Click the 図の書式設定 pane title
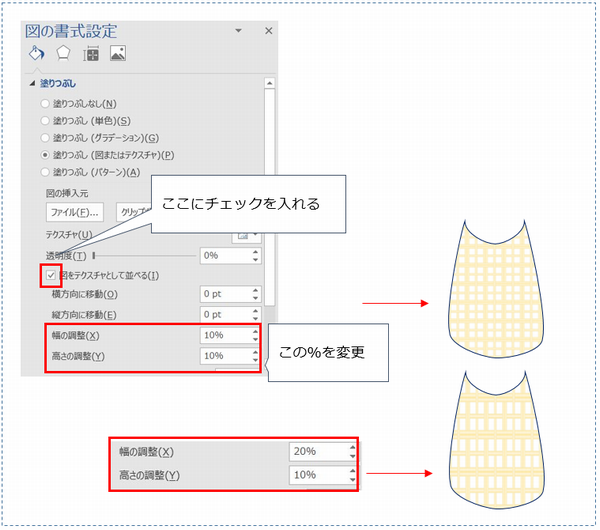 71,31
